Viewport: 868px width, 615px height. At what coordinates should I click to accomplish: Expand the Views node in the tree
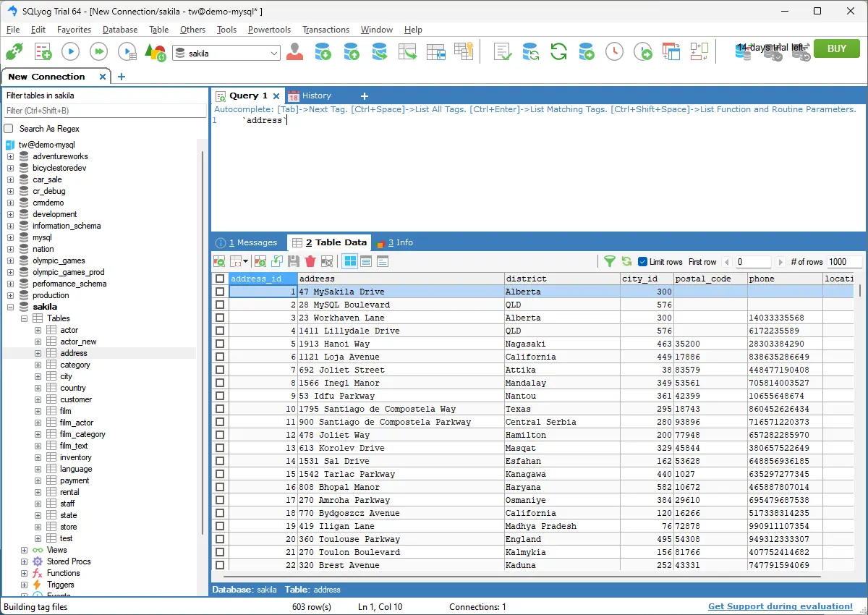click(25, 550)
